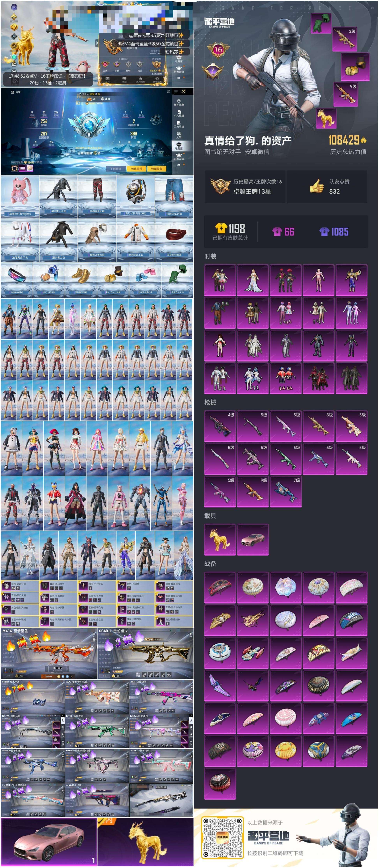
Task: Click the pink car vehicle icon
Action: click(253, 539)
